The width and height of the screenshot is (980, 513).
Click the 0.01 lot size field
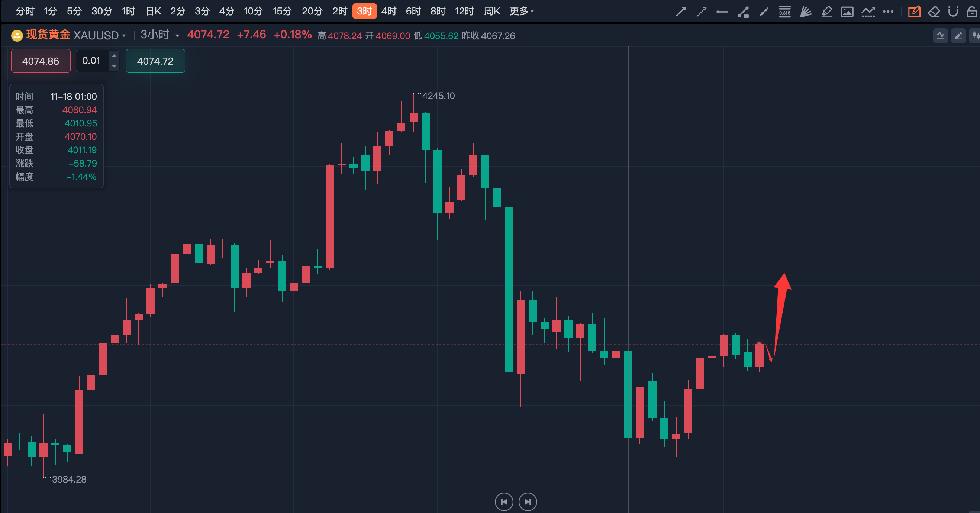point(92,61)
